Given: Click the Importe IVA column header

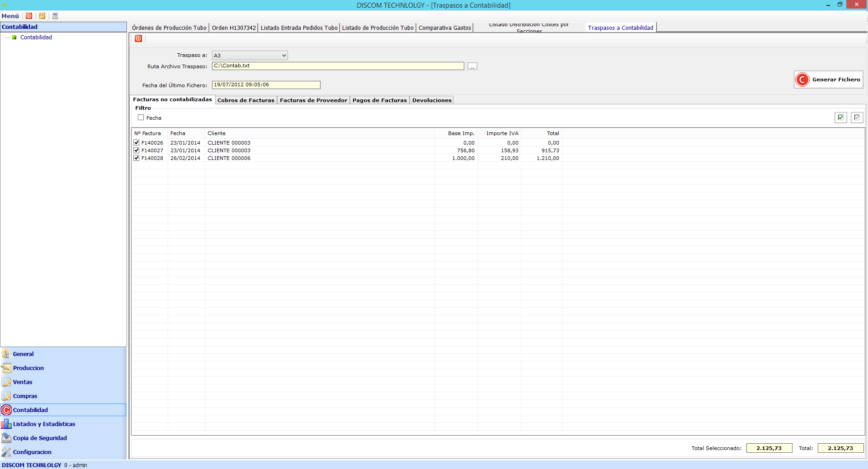Looking at the screenshot, I should [502, 133].
